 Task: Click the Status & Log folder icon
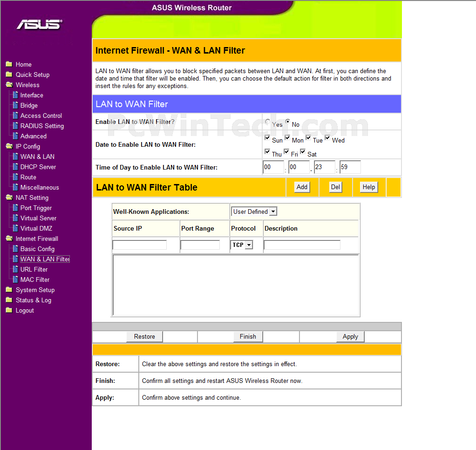pyautogui.click(x=9, y=300)
